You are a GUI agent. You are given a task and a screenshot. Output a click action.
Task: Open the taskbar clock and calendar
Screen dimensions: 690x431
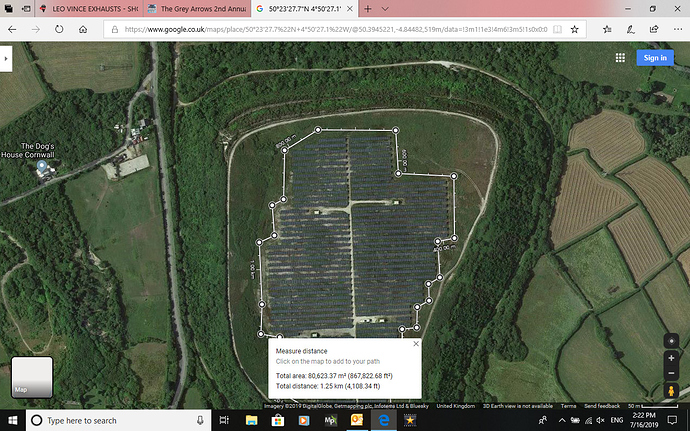tap(644, 420)
